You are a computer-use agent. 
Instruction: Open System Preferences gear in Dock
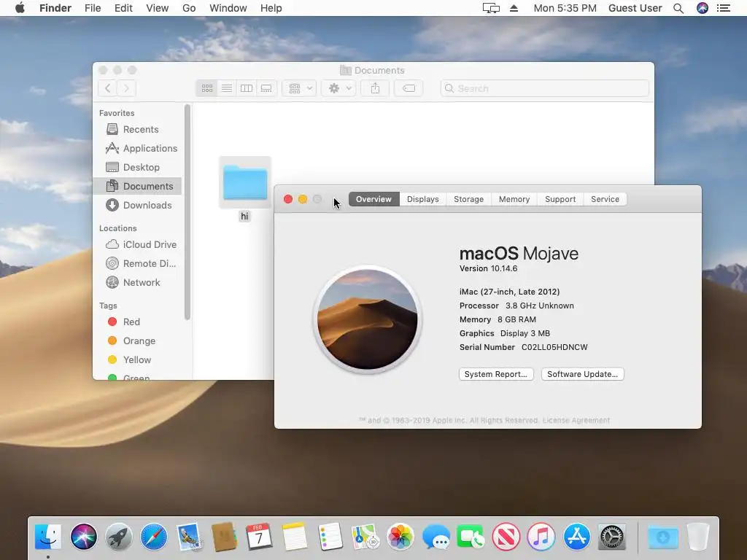612,537
